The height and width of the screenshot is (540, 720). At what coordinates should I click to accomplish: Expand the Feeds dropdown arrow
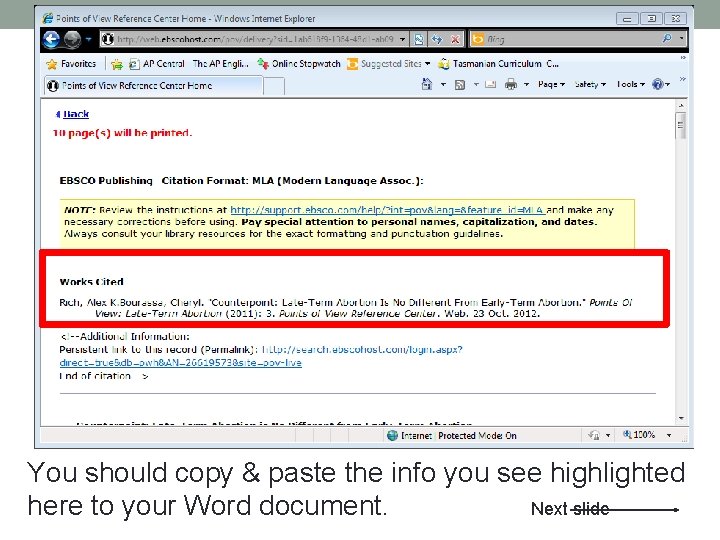pyautogui.click(x=476, y=84)
